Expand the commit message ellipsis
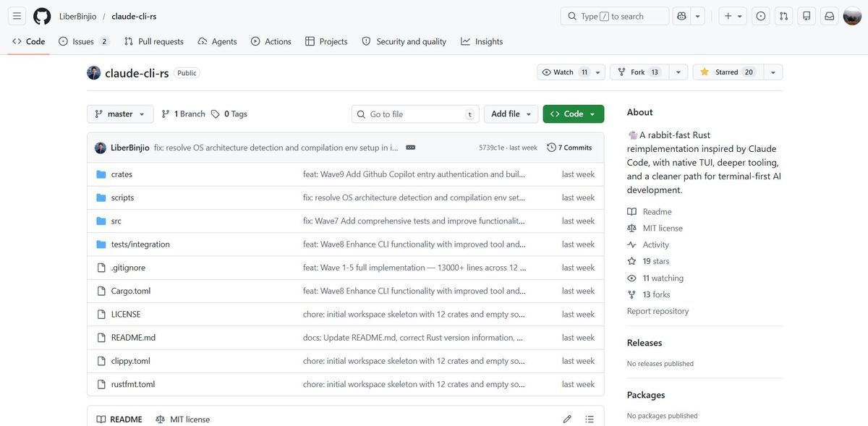868x426 pixels. pos(411,148)
